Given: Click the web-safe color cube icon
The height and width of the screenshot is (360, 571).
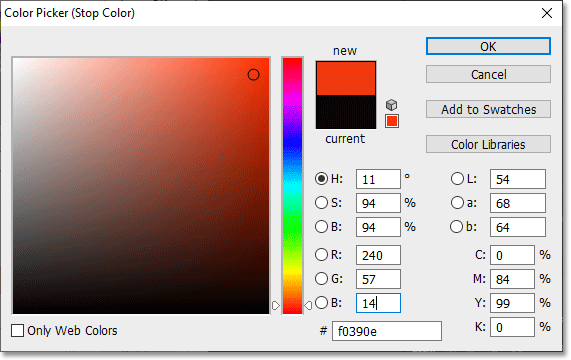Looking at the screenshot, I should click(x=391, y=105).
